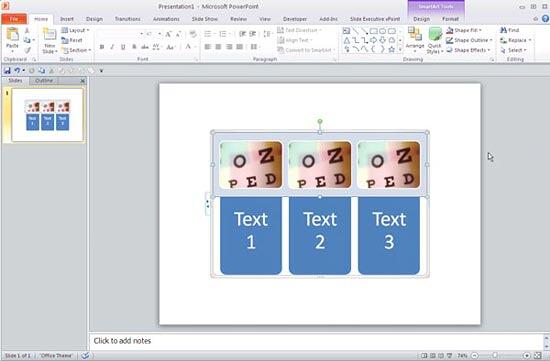550x361 pixels.
Task: Insert a New Slide via its icon
Action: coord(49,35)
